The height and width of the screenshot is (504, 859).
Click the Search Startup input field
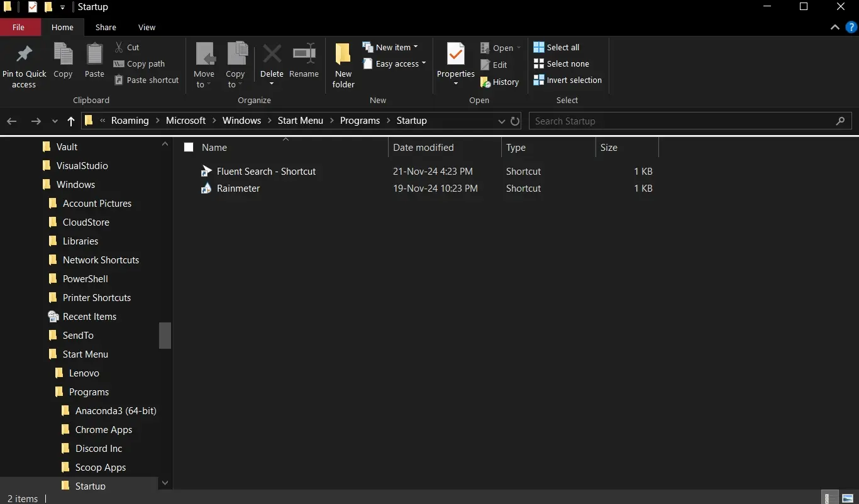[x=682, y=121]
